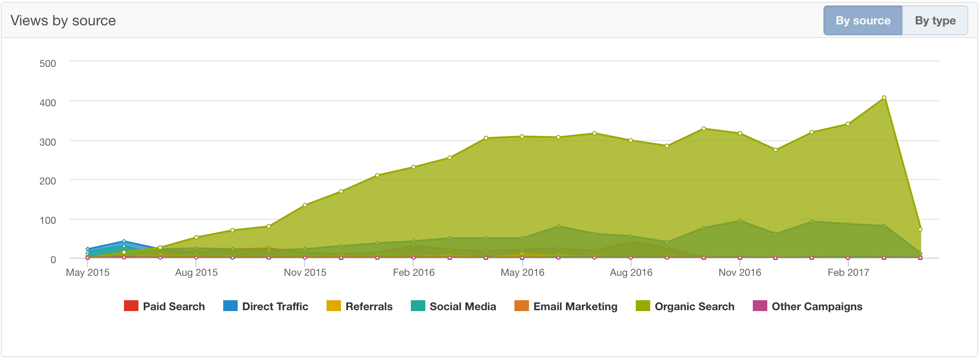Click the Views by source panel title
Image resolution: width=980 pixels, height=359 pixels.
point(63,20)
